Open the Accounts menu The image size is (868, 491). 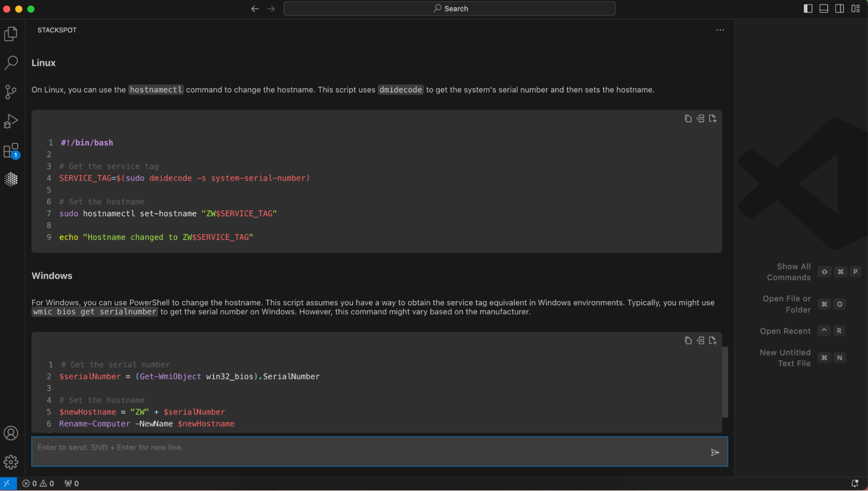[x=11, y=433]
